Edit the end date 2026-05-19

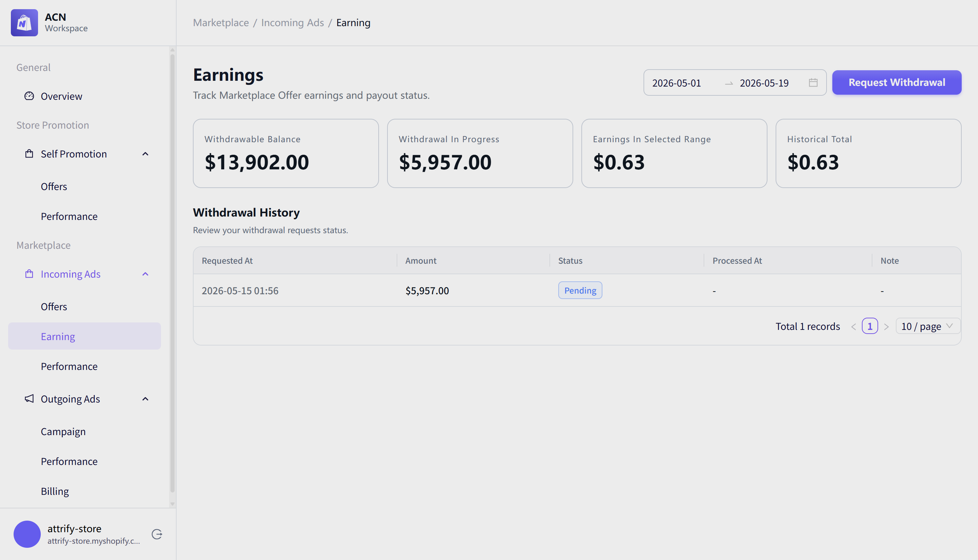(x=764, y=83)
